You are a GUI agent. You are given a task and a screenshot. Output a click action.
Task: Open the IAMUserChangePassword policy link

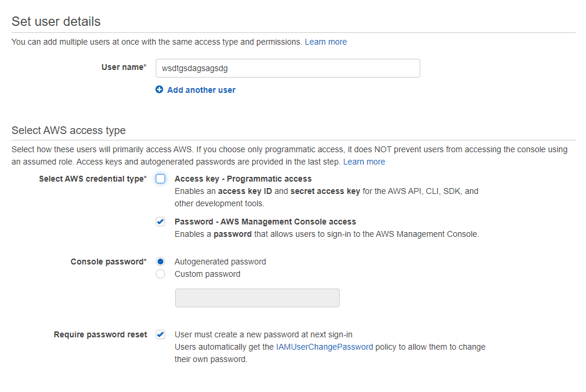click(x=324, y=347)
